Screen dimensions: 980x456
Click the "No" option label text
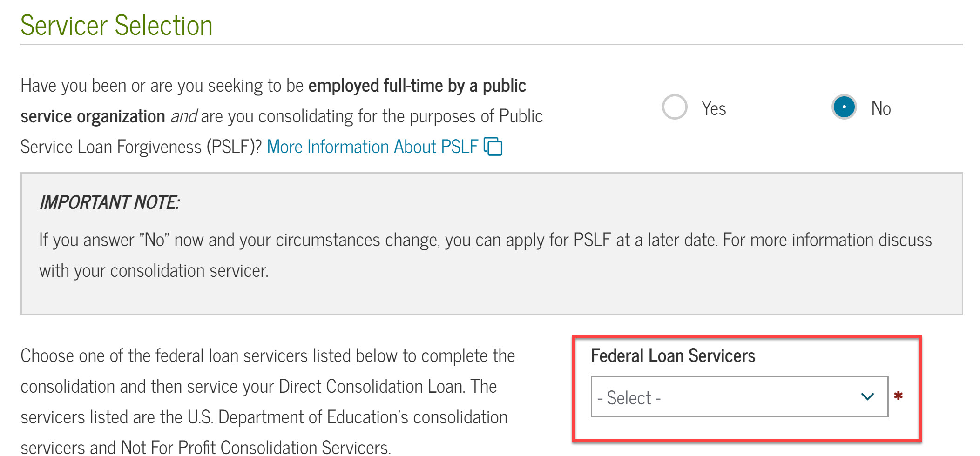(x=881, y=108)
